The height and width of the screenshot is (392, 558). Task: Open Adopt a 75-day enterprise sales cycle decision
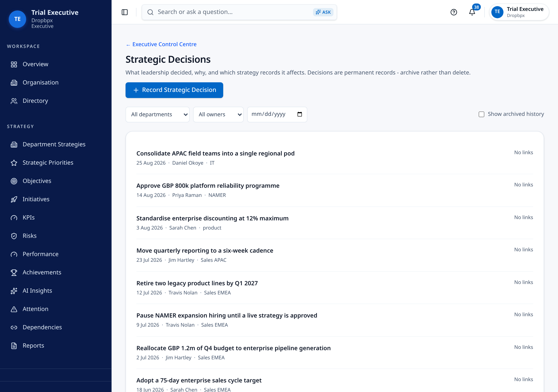199,381
